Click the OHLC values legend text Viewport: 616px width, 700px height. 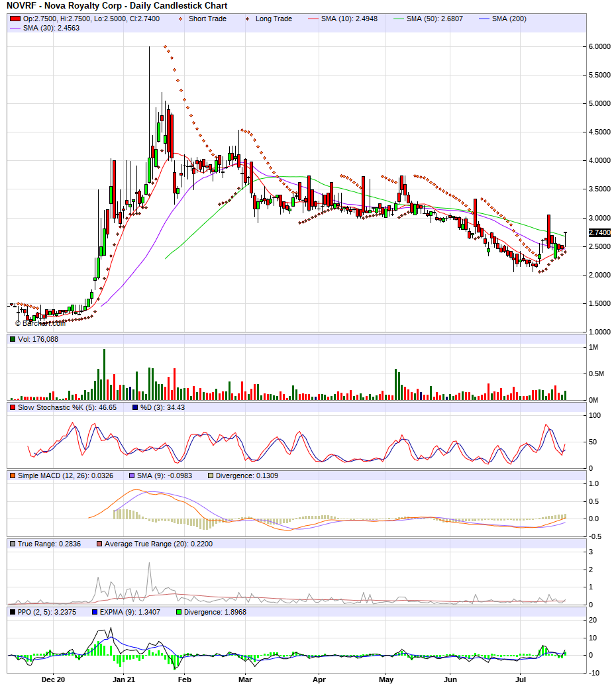coord(91,19)
